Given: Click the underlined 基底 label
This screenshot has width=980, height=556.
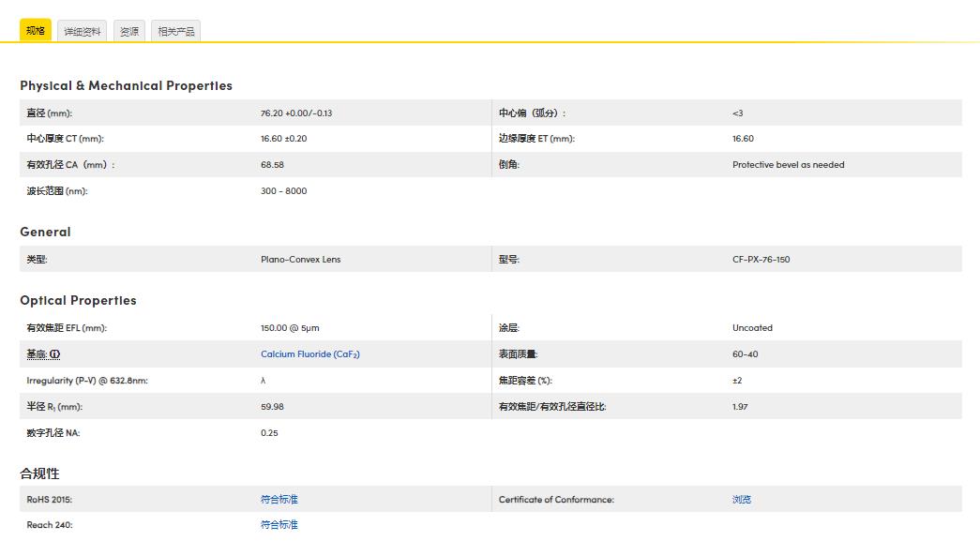Looking at the screenshot, I should (x=35, y=353).
